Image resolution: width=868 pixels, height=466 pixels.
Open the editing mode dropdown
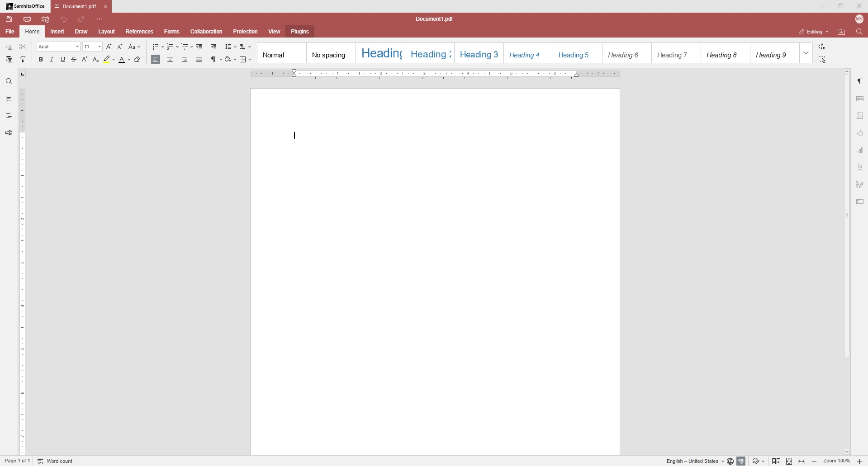(x=814, y=32)
